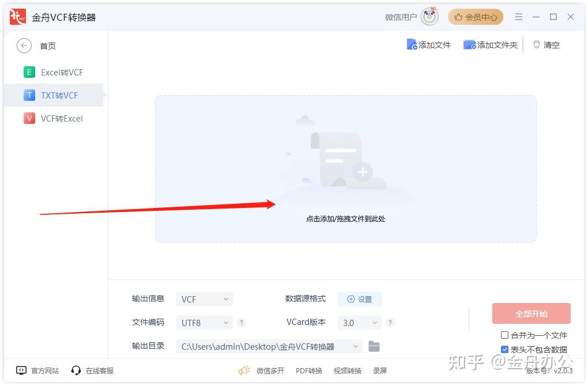Screen dimensions: 588x386
Task: Enable the 合并为一个文件 checkbox
Action: [504, 335]
